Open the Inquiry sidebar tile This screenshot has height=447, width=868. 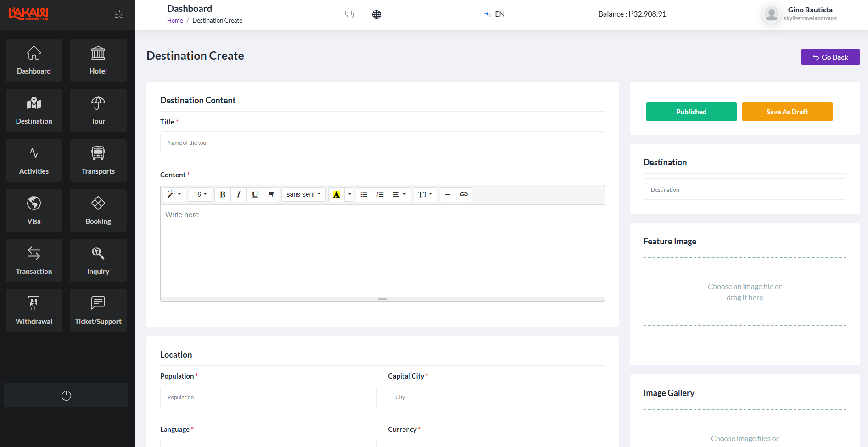[x=98, y=260]
